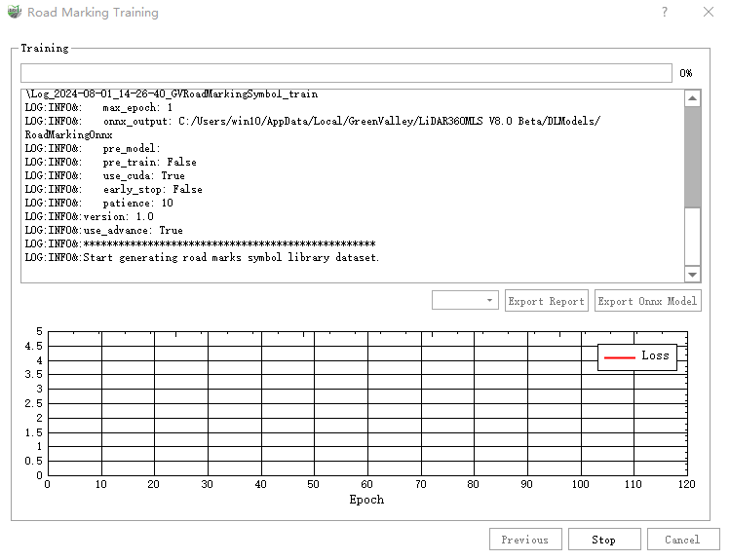The height and width of the screenshot is (560, 730).
Task: Click the log scrollbar down arrow
Action: click(x=692, y=275)
